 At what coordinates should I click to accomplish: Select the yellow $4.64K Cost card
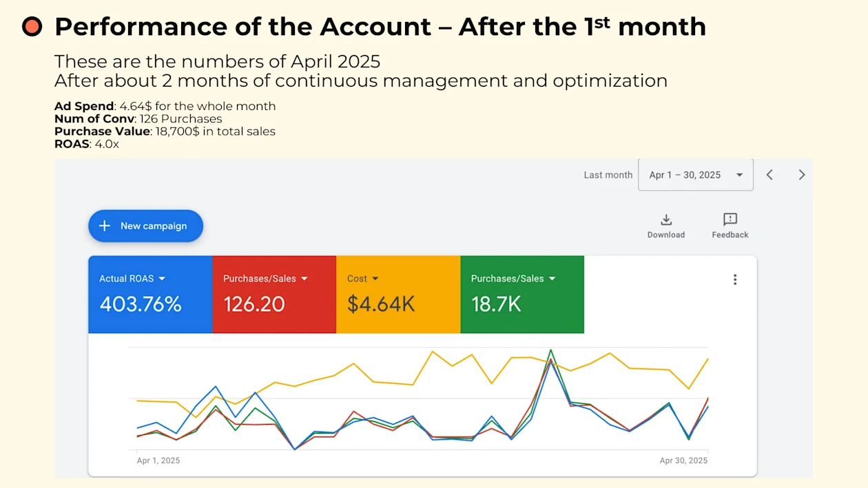click(398, 303)
